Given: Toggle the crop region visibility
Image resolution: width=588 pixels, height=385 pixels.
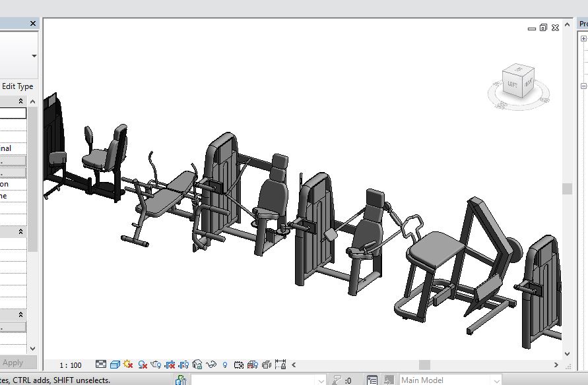Looking at the screenshot, I should [183, 363].
